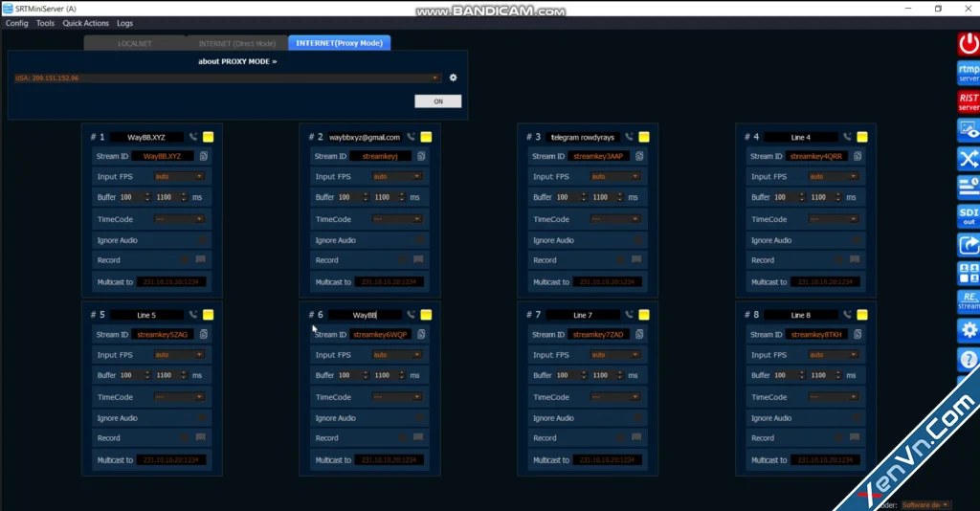Click the phone icon on line 3

[x=629, y=137]
